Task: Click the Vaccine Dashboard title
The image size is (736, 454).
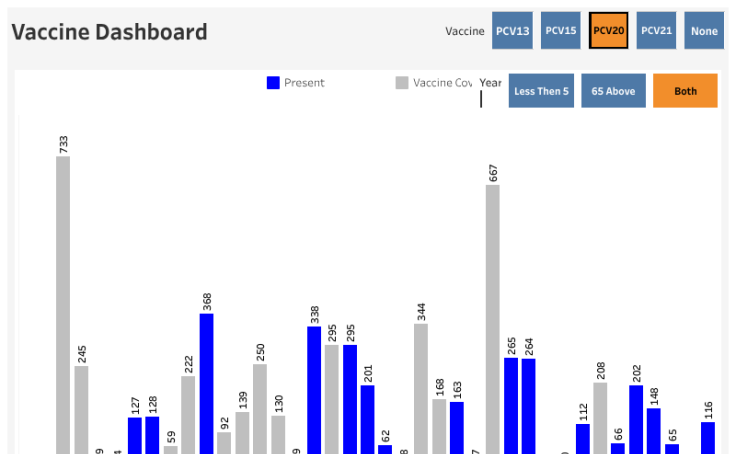Action: pyautogui.click(x=109, y=32)
